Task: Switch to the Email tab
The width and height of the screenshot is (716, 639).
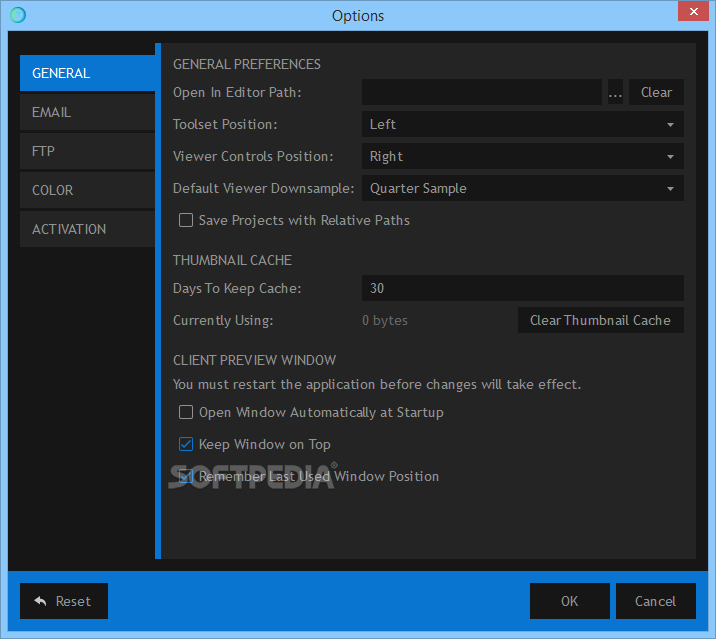Action: coord(87,112)
